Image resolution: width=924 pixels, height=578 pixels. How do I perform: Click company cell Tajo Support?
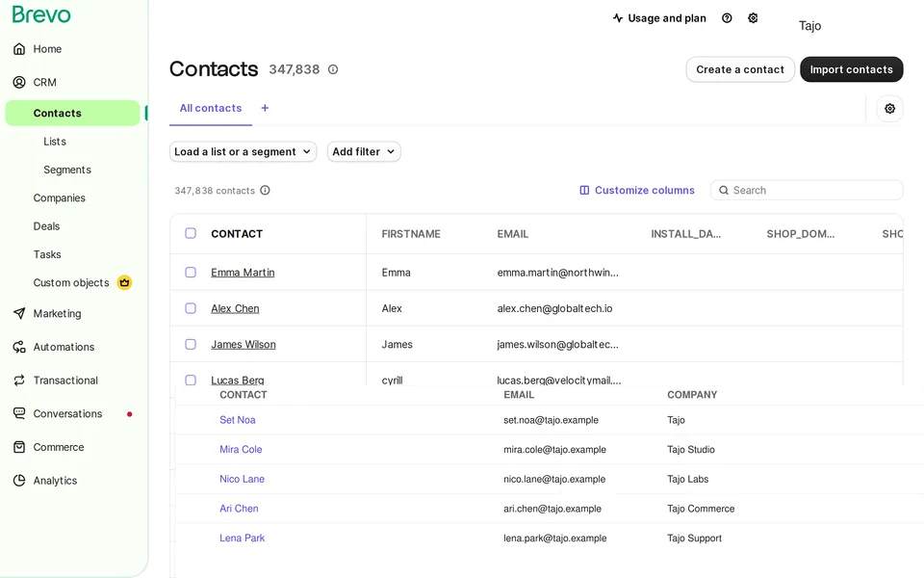(x=694, y=538)
